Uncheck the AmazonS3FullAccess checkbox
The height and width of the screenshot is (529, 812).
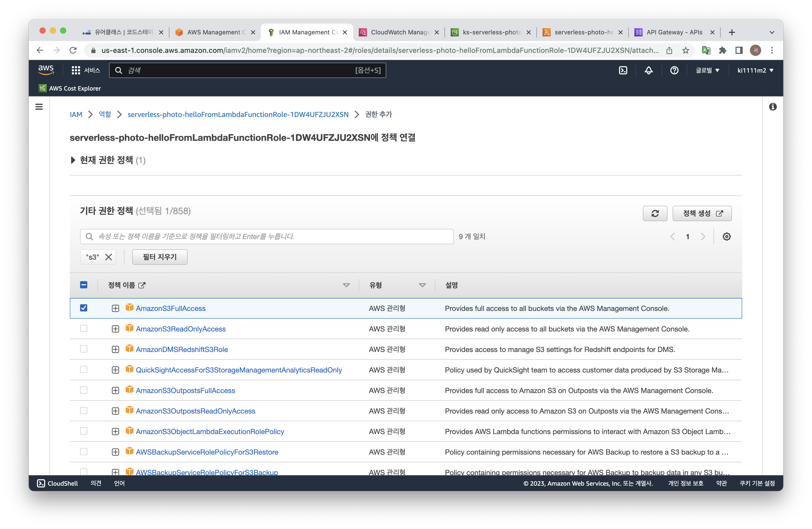pyautogui.click(x=84, y=308)
